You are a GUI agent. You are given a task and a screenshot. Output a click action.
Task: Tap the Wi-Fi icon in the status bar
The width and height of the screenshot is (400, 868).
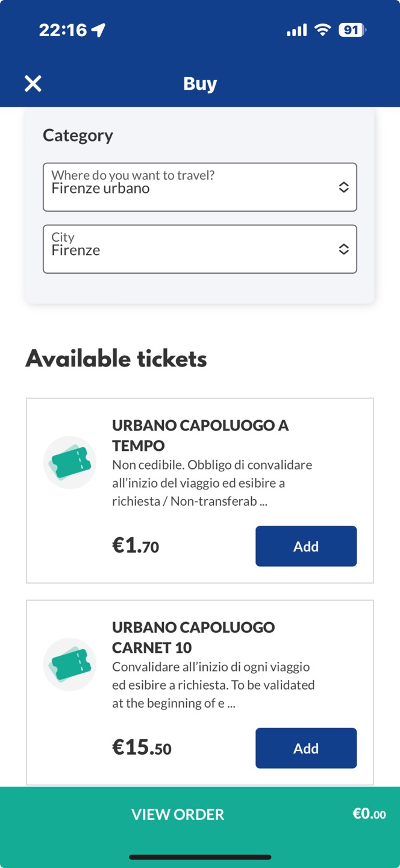point(323,30)
